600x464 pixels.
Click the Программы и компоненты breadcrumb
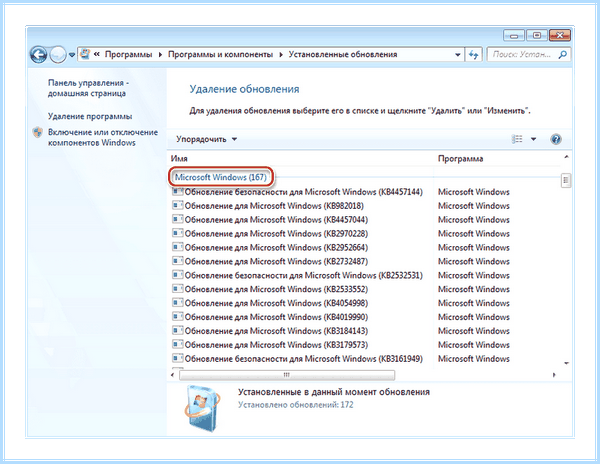point(220,54)
